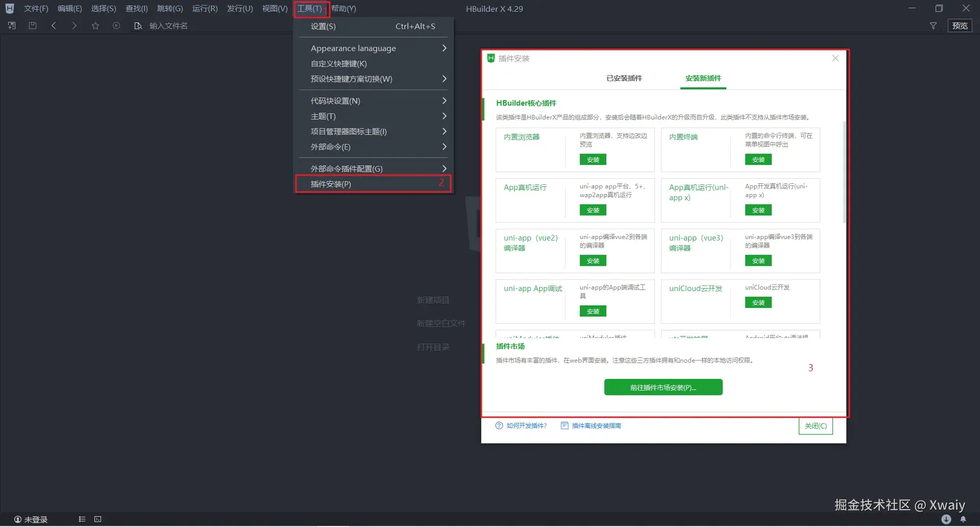
Task: Click the star bookmark toolbar icon
Action: pos(95,26)
